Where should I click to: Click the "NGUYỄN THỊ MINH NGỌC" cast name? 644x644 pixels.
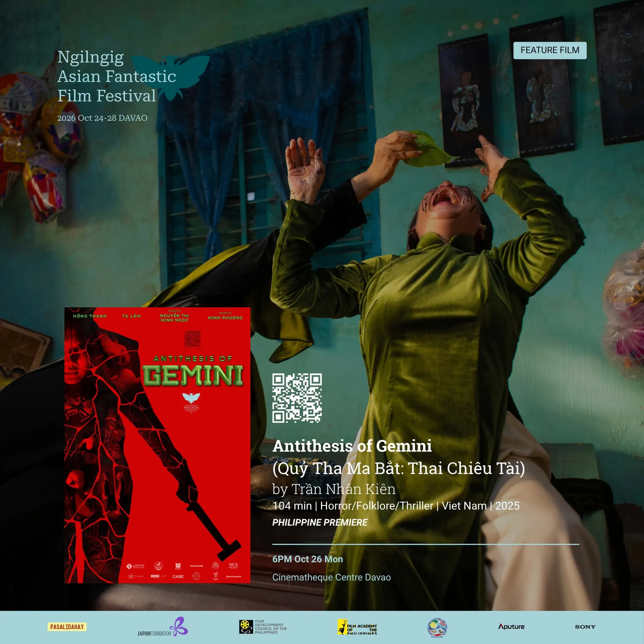[174, 318]
